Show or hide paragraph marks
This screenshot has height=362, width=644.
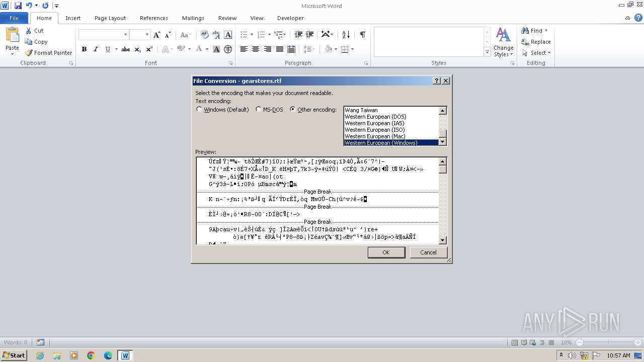[x=362, y=35]
